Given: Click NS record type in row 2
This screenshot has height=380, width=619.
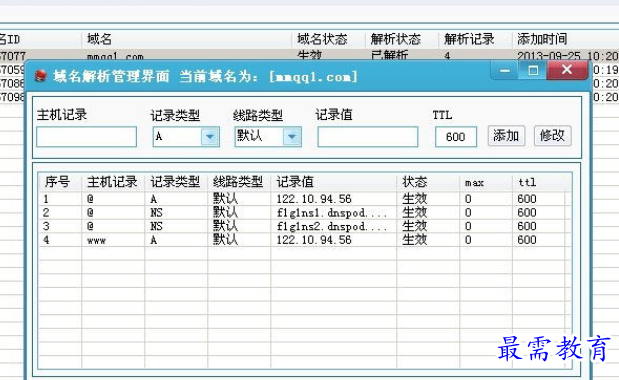Looking at the screenshot, I should [156, 213].
